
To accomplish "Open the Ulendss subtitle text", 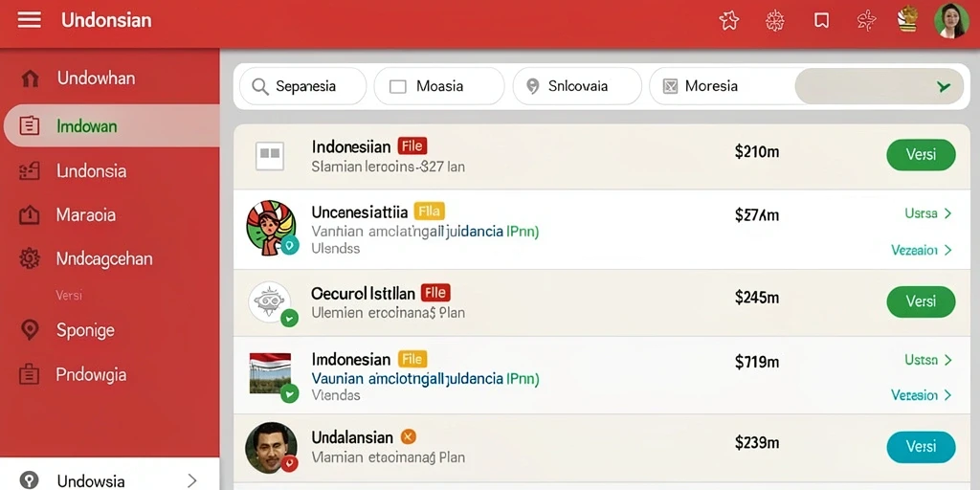I will click(336, 248).
